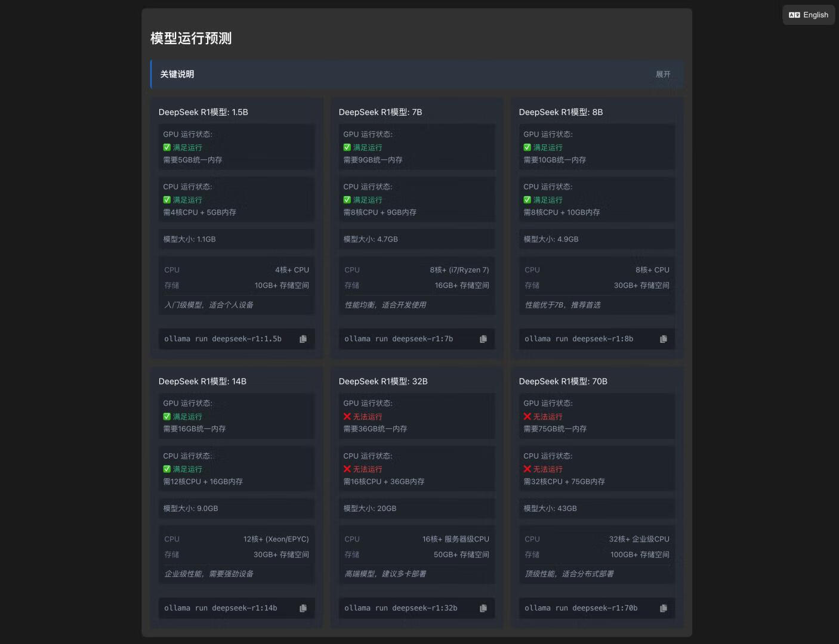
Task: Click the CPU spec row on the 14B card
Action: tap(236, 538)
